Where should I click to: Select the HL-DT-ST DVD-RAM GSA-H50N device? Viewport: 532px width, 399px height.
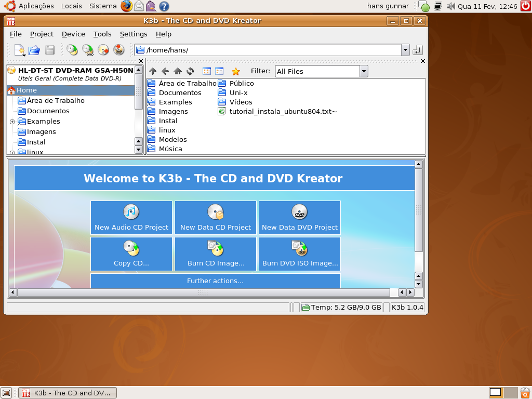(71, 74)
